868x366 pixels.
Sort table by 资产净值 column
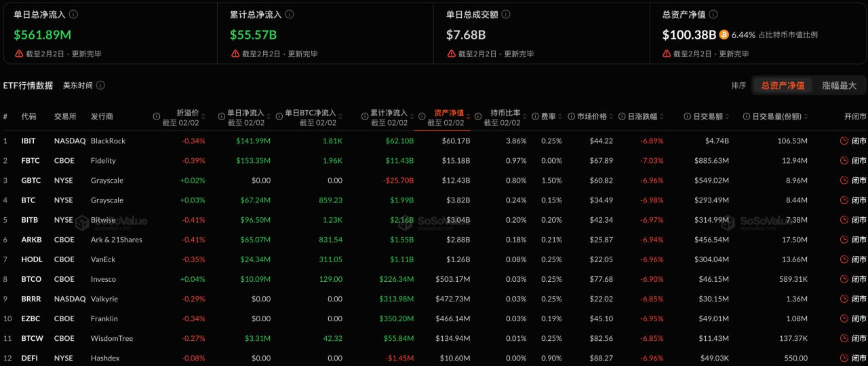coord(449,113)
